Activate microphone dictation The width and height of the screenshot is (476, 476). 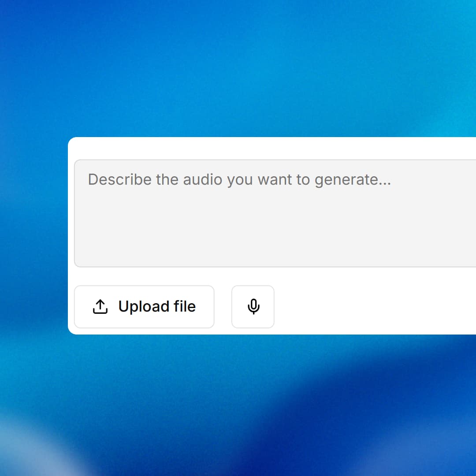pyautogui.click(x=253, y=307)
